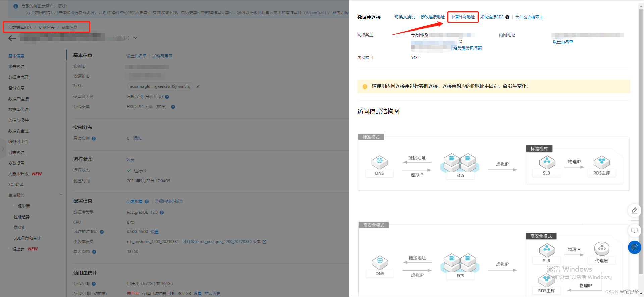Click 续费 link
This screenshot has height=297, width=644.
point(130,160)
